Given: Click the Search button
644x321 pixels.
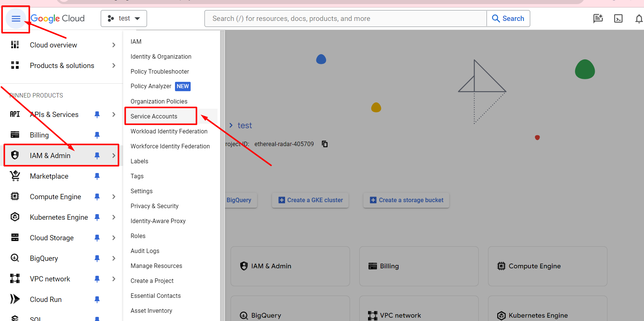Looking at the screenshot, I should pyautogui.click(x=508, y=18).
